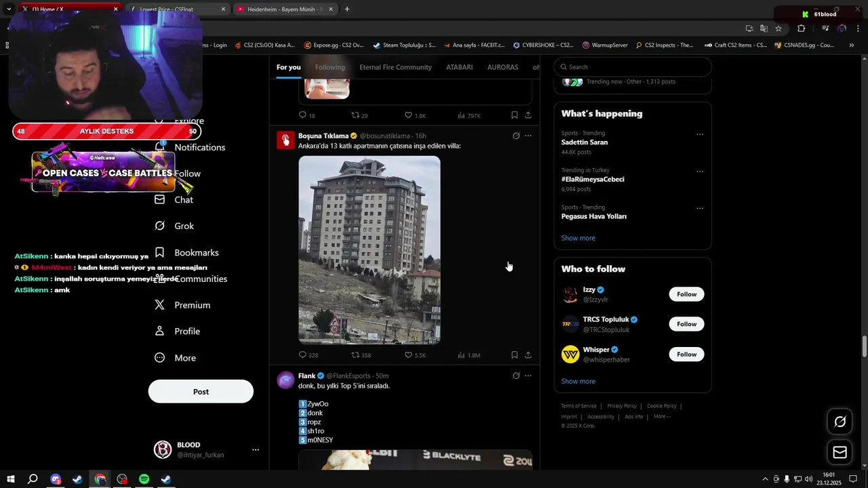Open the CSNADES.gg bookmark
The width and height of the screenshot is (868, 488).
804,45
